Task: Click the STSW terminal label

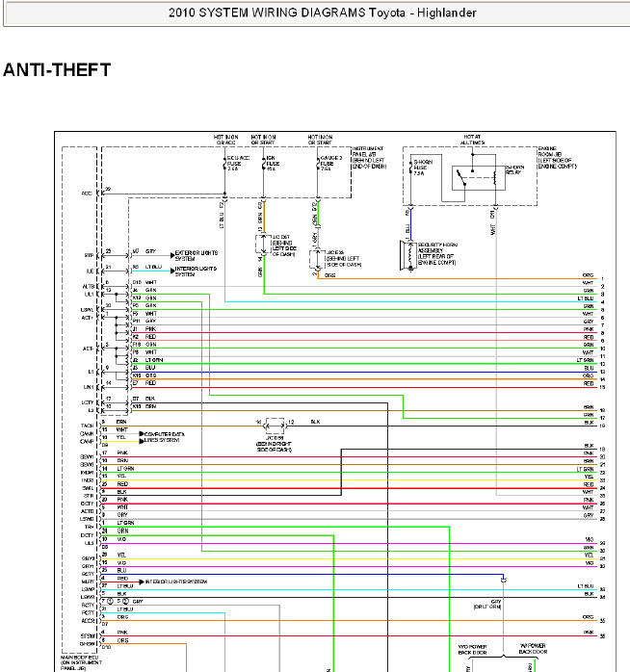Action: [x=88, y=636]
